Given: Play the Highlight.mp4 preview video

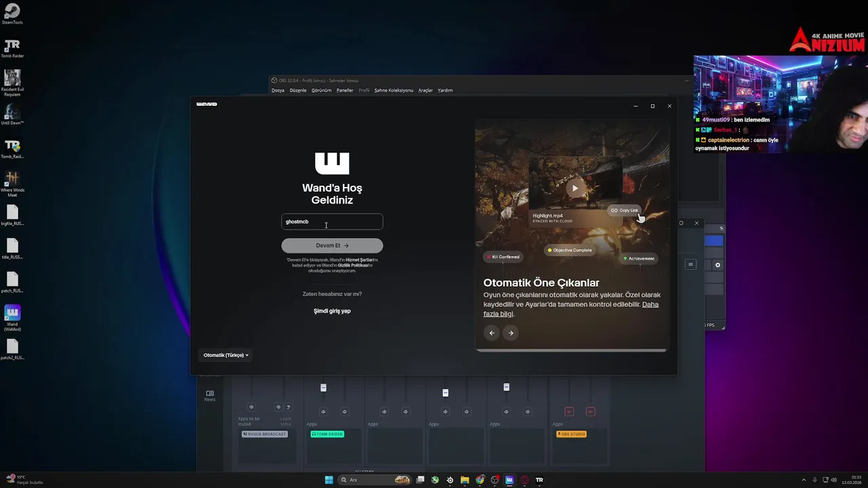Looking at the screenshot, I should [575, 188].
